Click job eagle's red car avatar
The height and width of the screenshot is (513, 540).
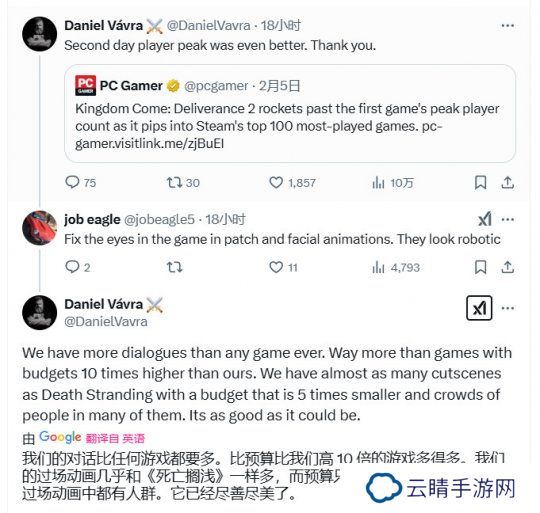39,228
